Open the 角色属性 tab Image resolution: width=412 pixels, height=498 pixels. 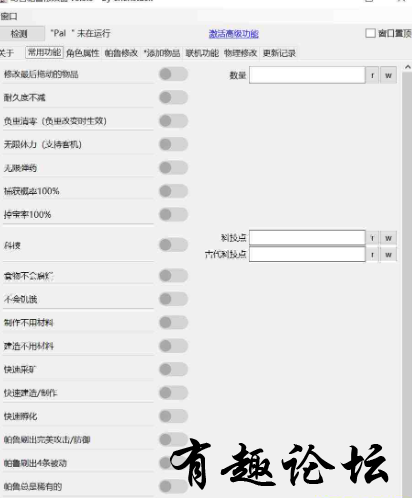click(x=83, y=53)
